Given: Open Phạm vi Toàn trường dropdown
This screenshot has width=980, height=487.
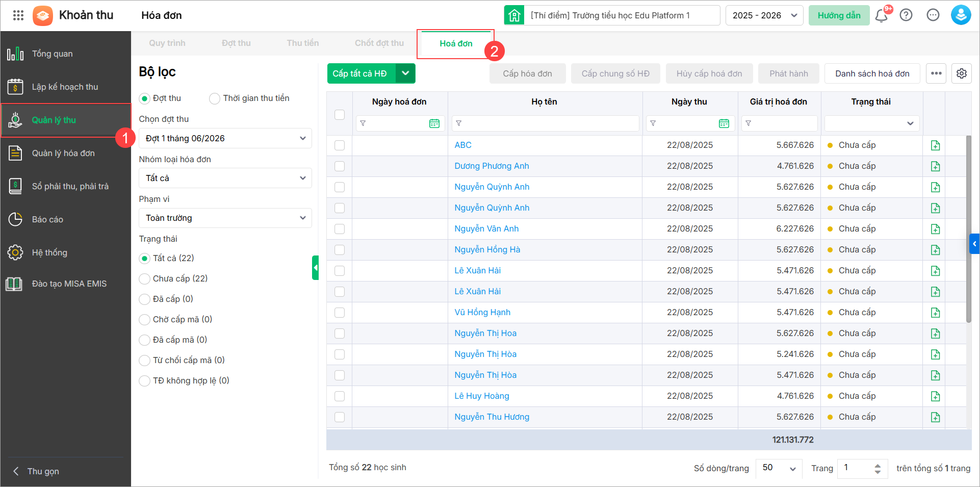Looking at the screenshot, I should coord(225,218).
